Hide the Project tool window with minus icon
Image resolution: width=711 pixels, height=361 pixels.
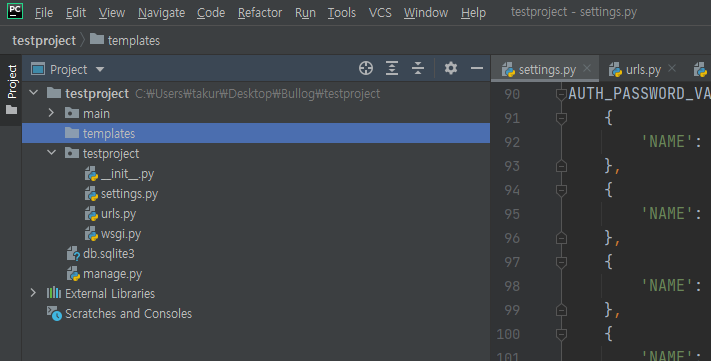pos(477,68)
